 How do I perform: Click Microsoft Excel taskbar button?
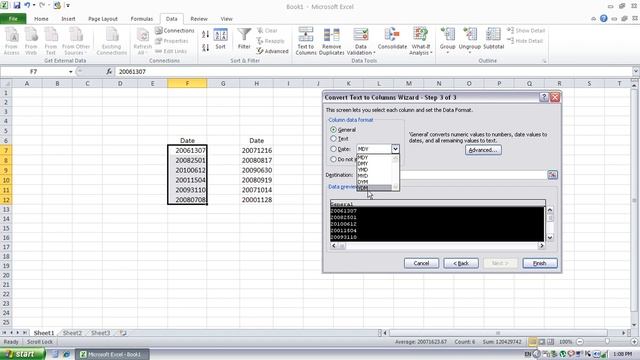(x=113, y=354)
